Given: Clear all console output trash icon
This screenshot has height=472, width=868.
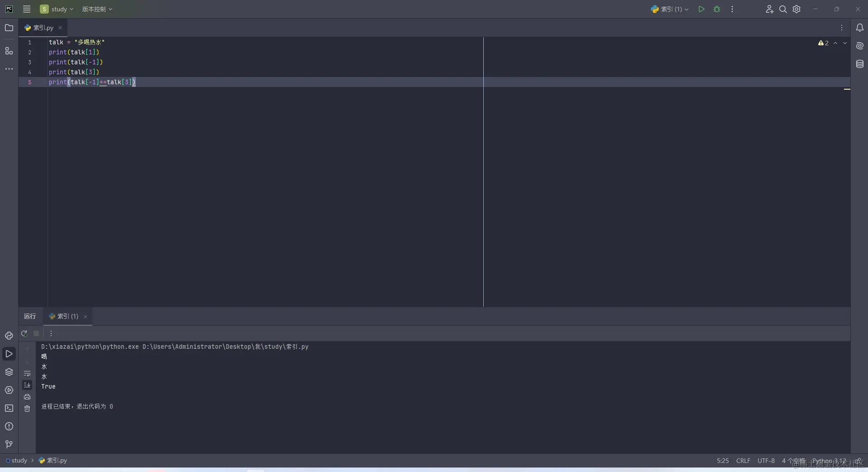Looking at the screenshot, I should click(27, 409).
